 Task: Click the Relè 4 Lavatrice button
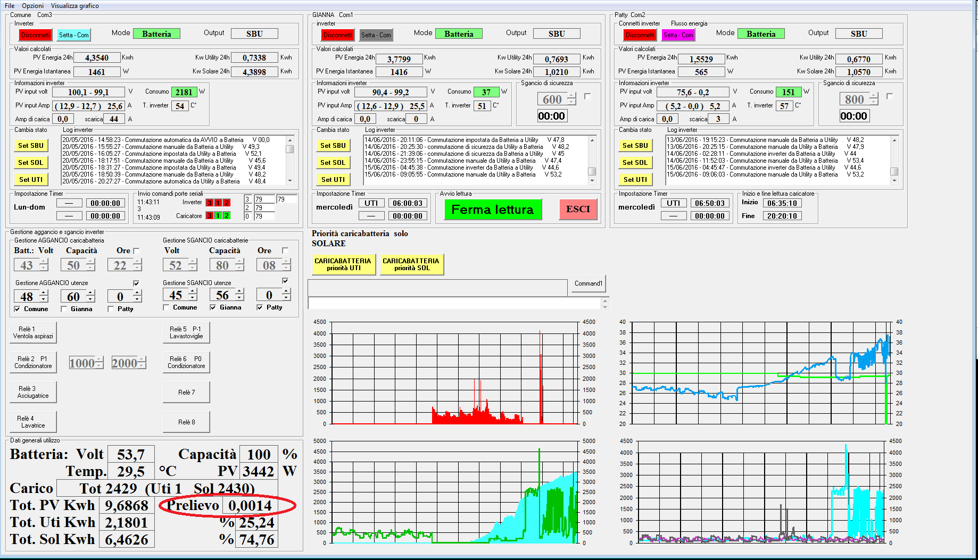point(33,422)
